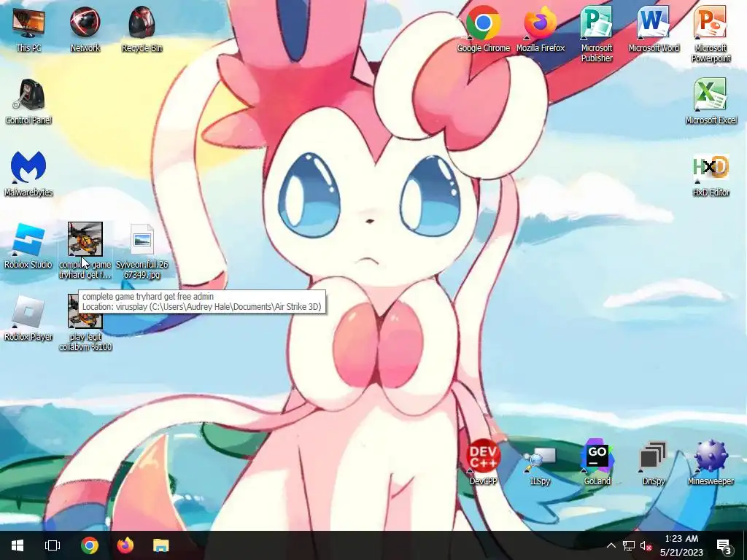Select the Sylveon.full jpg file icon

coord(142,251)
